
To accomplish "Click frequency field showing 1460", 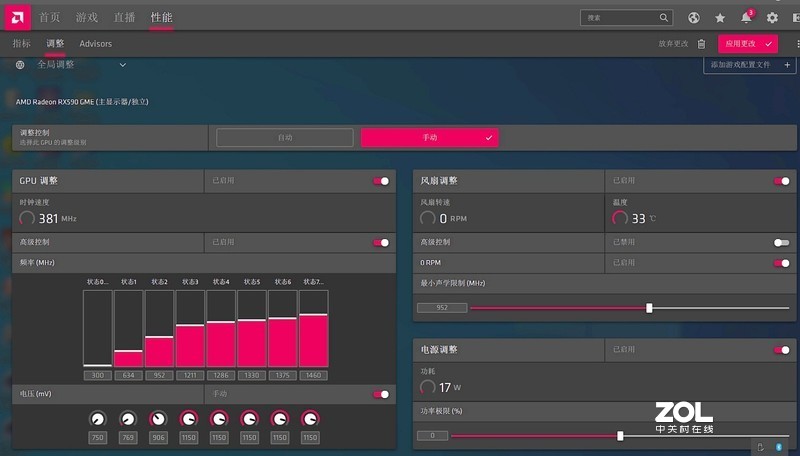I will click(x=313, y=375).
